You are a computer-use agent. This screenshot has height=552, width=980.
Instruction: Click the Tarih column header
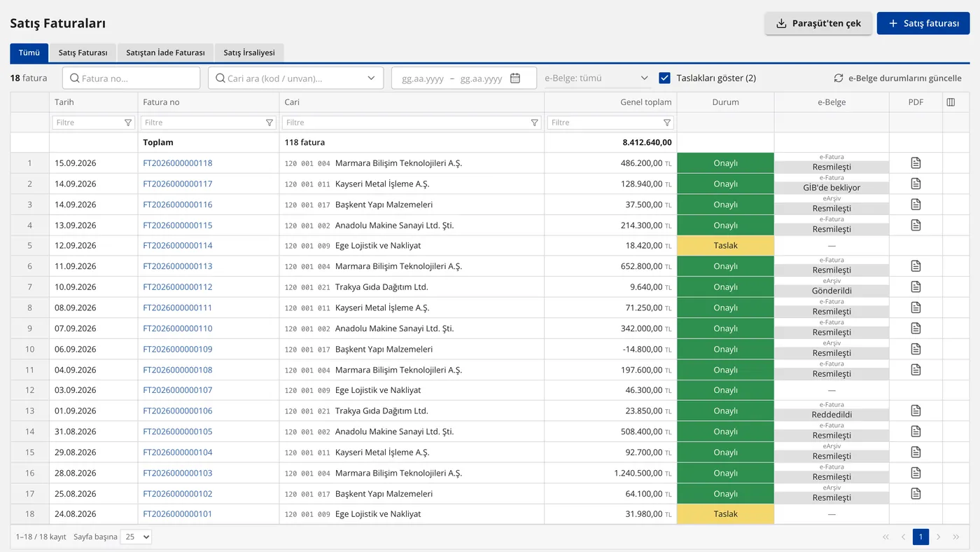[94, 102]
